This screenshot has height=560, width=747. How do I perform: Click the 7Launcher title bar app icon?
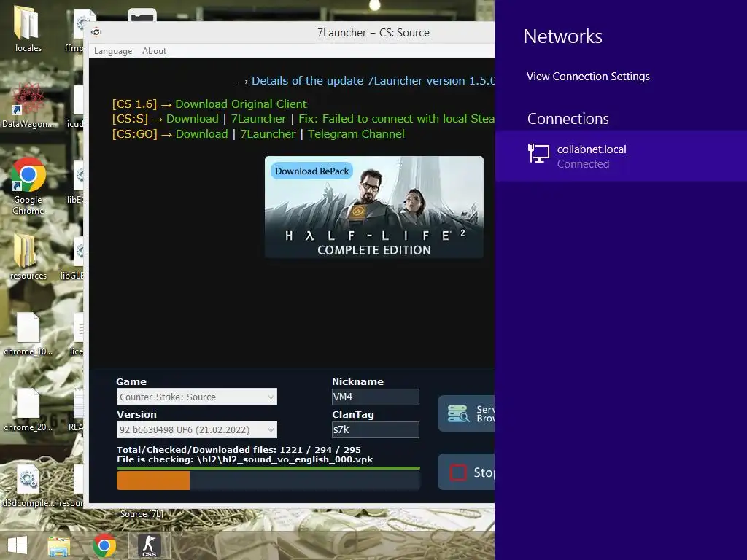pos(96,32)
